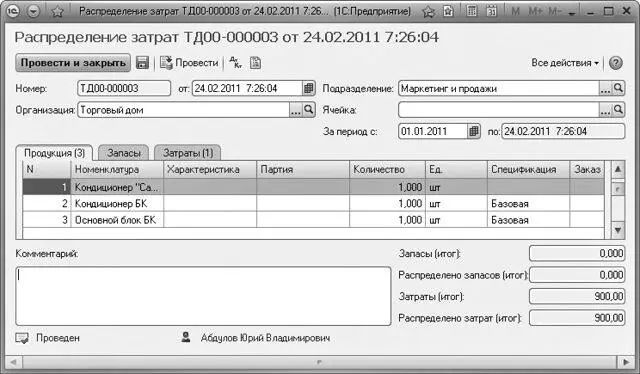Click author name 'Абдулов Юрий Владимирович'
The width and height of the screenshot is (640, 374).
click(x=265, y=338)
